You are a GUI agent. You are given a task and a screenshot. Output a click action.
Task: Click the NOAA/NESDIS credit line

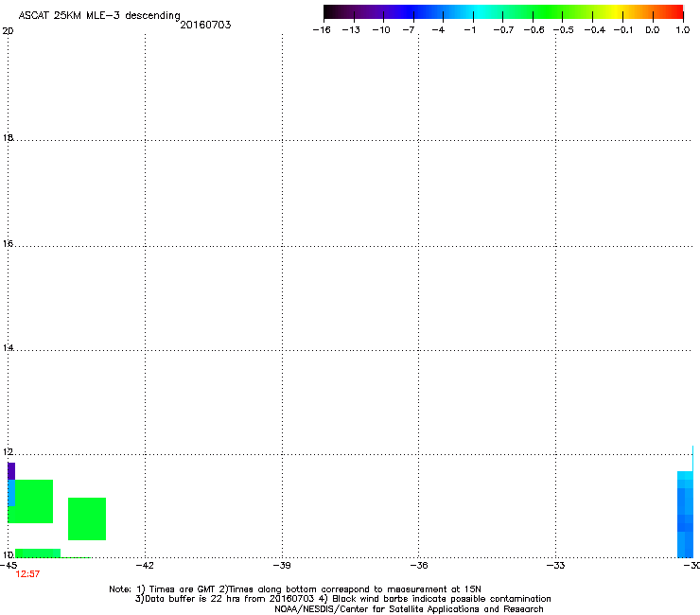pos(409,609)
